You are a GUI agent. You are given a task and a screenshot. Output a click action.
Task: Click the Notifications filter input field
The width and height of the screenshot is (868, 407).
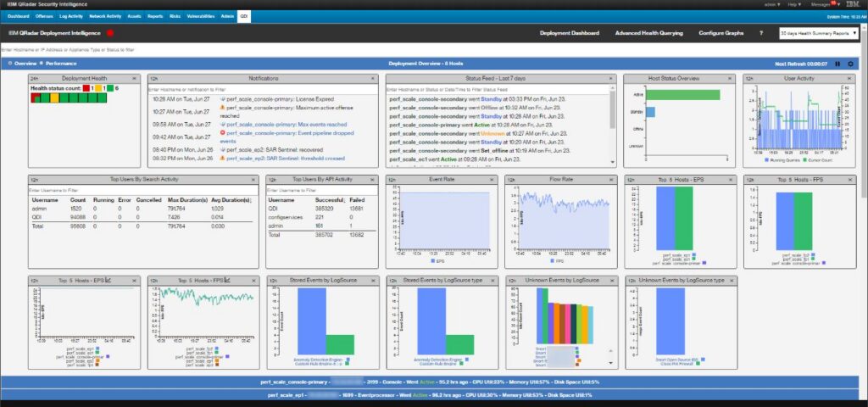[263, 88]
